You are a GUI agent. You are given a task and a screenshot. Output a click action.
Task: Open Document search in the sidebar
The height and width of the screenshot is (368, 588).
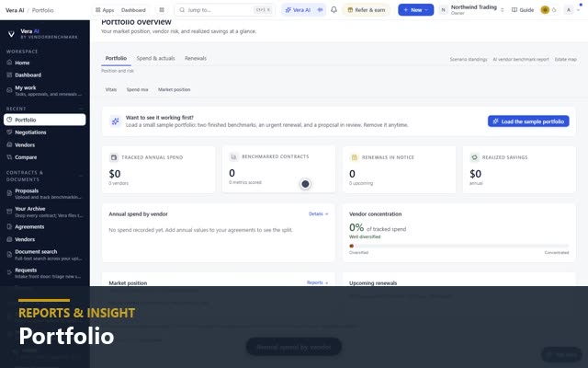click(x=45, y=255)
